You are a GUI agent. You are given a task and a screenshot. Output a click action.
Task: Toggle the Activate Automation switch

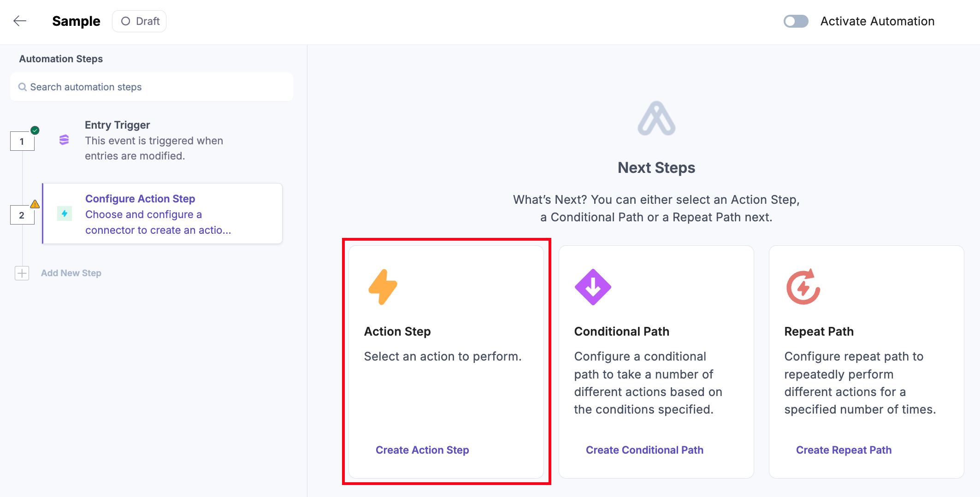pos(796,21)
